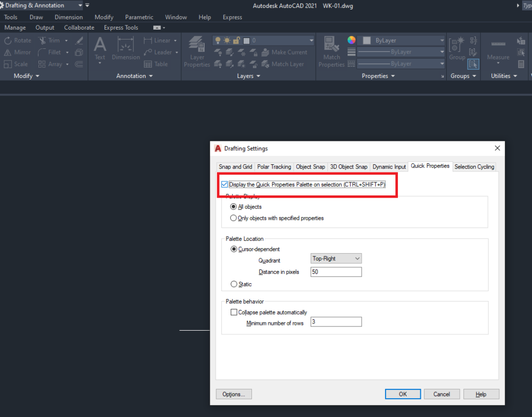Click the Options button in Drafting Settings
Viewport: 532px width, 417px height.
[233, 394]
